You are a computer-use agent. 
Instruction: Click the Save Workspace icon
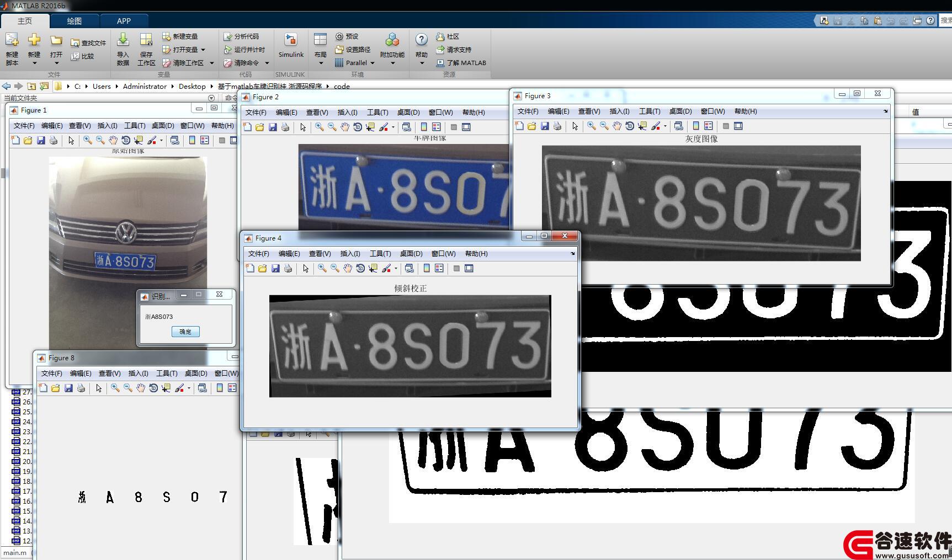coord(146,40)
